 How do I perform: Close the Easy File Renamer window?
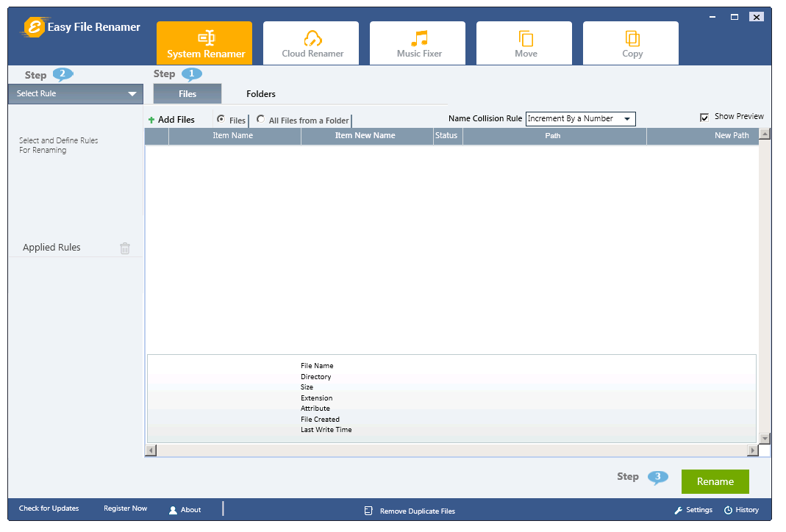coord(757,17)
